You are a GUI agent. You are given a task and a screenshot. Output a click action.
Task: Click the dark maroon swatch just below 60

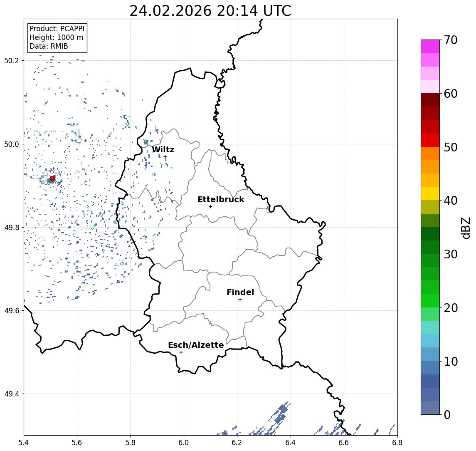(430, 100)
